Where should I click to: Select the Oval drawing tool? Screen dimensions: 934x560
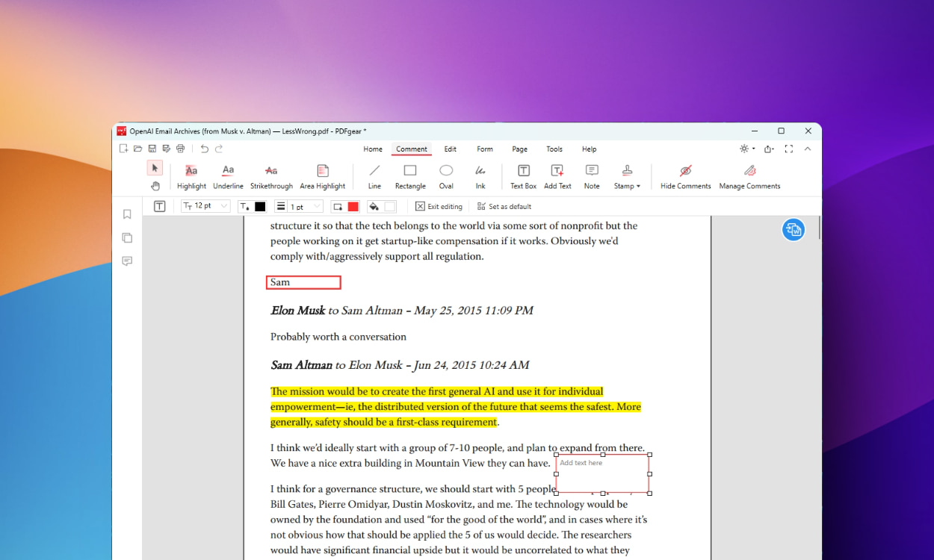pyautogui.click(x=446, y=175)
